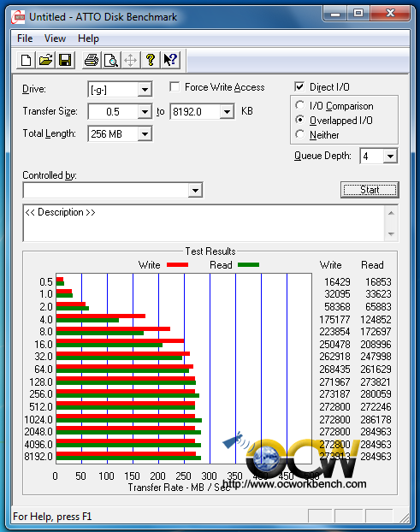Expand the Drive dropdown showing [-g-]
Image resolution: width=420 pixels, height=532 pixels.
pyautogui.click(x=145, y=90)
